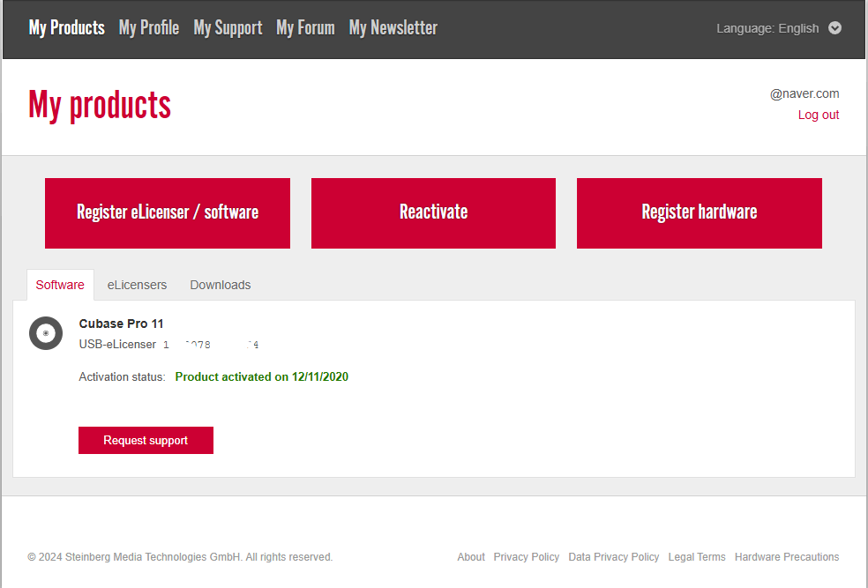Image resolution: width=868 pixels, height=588 pixels.
Task: Click the @naver.com account email text
Action: (x=804, y=94)
